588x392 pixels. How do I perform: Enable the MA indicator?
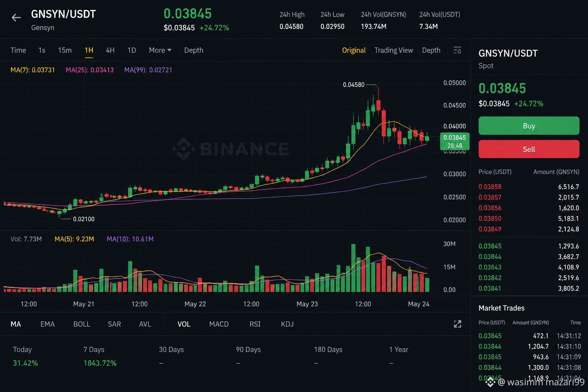pyautogui.click(x=16, y=324)
